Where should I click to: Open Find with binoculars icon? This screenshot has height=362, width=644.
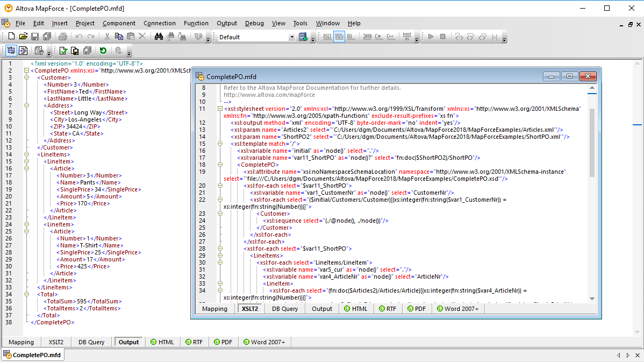pos(159,37)
